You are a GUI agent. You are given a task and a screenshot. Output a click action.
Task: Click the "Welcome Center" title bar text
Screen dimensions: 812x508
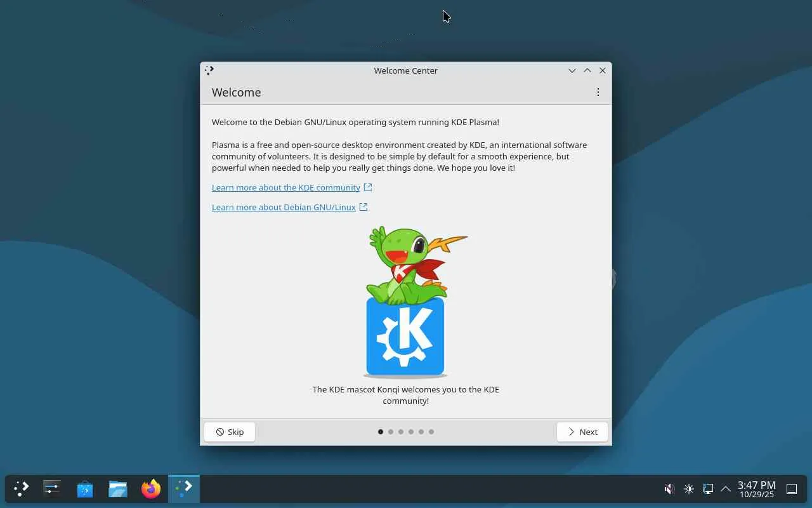pos(406,70)
